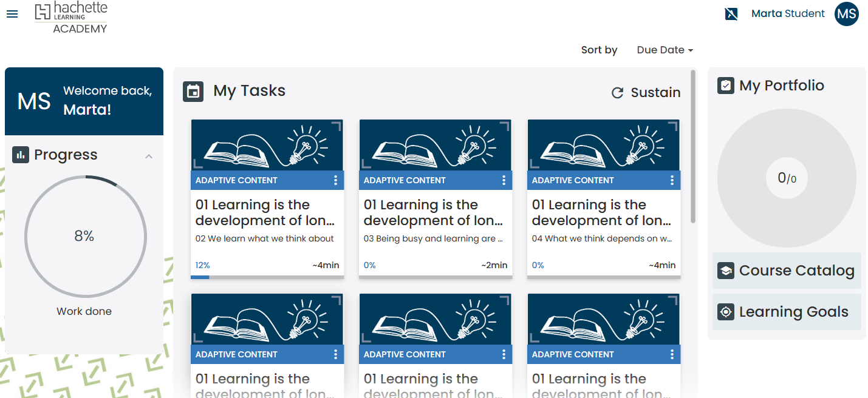This screenshot has height=398, width=868.
Task: Click the Hachette Learning Academy logo
Action: (71, 18)
